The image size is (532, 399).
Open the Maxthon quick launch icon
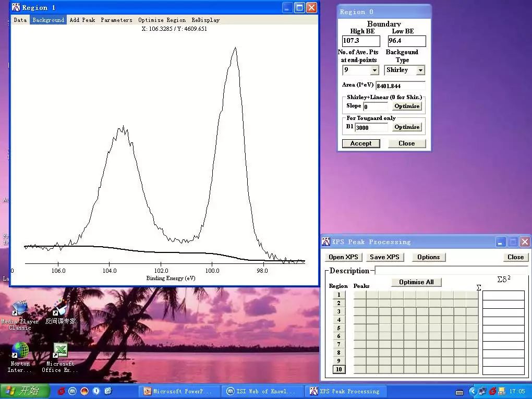point(72,391)
